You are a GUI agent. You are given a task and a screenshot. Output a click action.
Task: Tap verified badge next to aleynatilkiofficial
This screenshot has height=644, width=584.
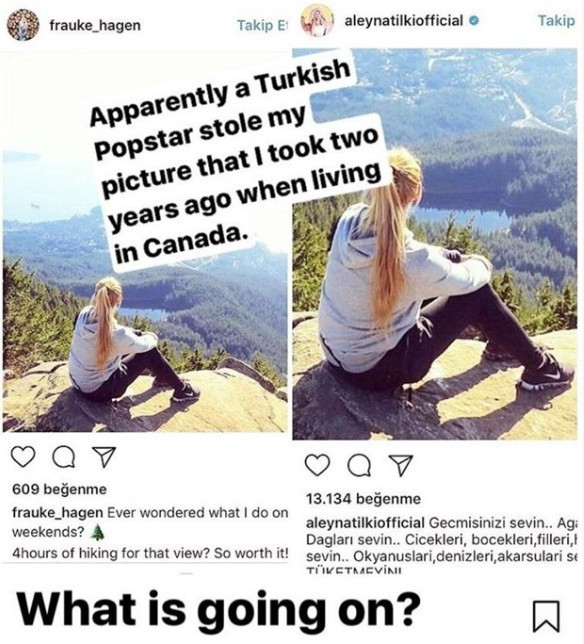(x=474, y=20)
